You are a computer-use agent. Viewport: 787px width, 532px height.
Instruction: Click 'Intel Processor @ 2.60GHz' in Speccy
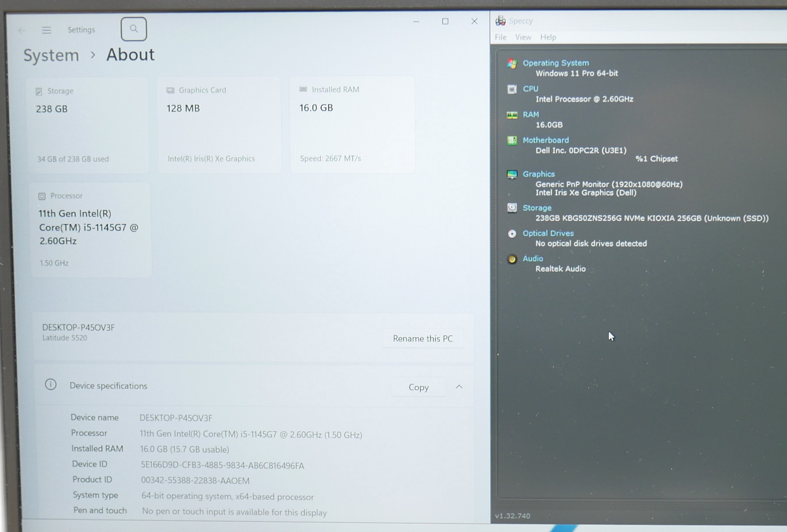584,99
